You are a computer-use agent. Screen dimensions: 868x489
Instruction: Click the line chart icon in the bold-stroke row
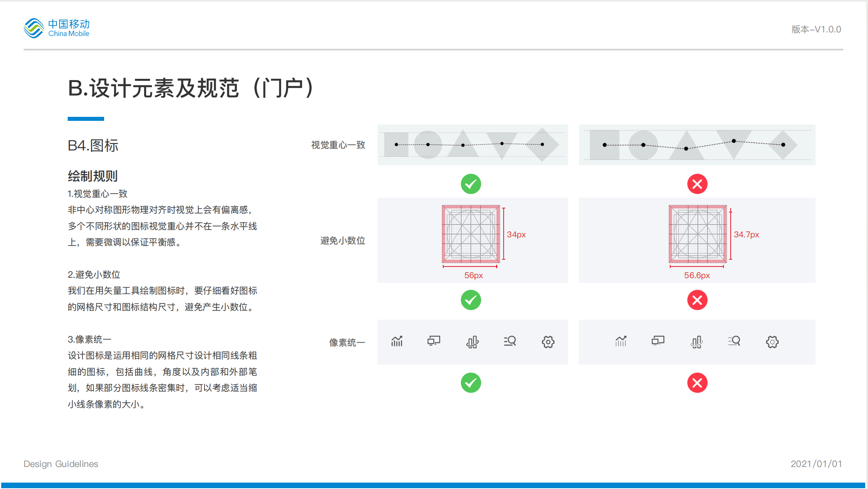click(x=397, y=341)
